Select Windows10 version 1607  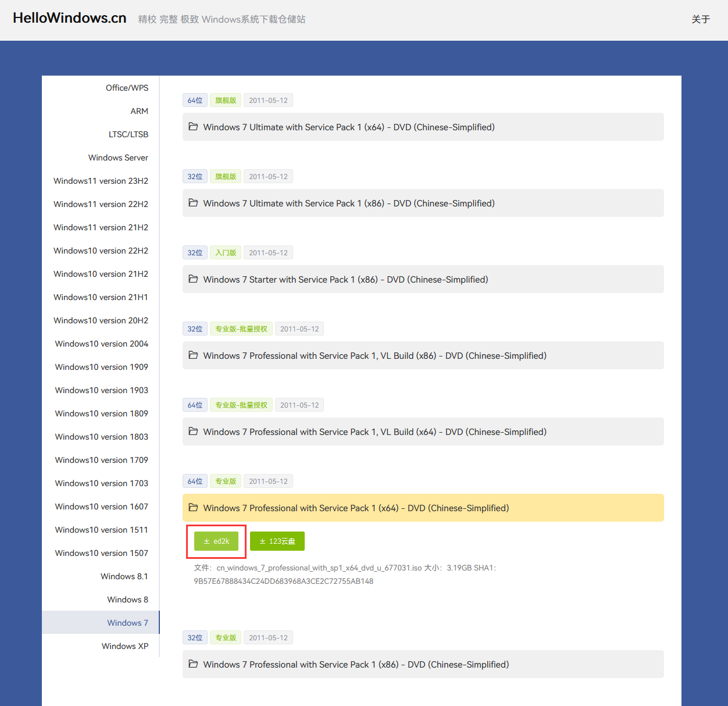(101, 507)
